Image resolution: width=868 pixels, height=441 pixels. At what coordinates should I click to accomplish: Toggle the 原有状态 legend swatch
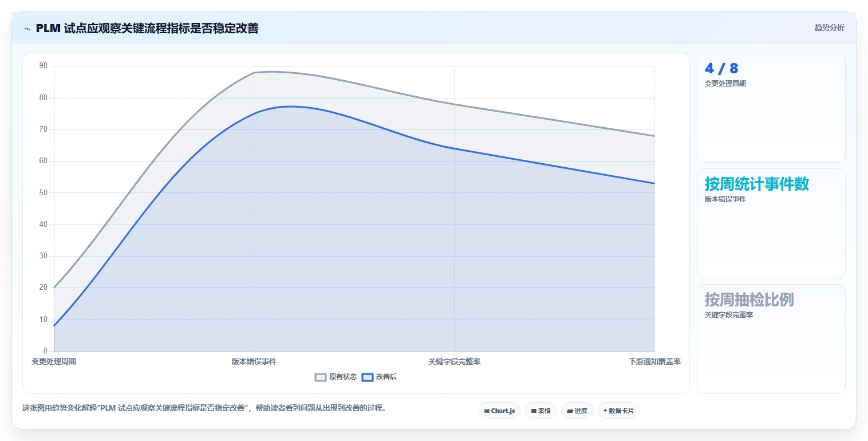(x=321, y=377)
